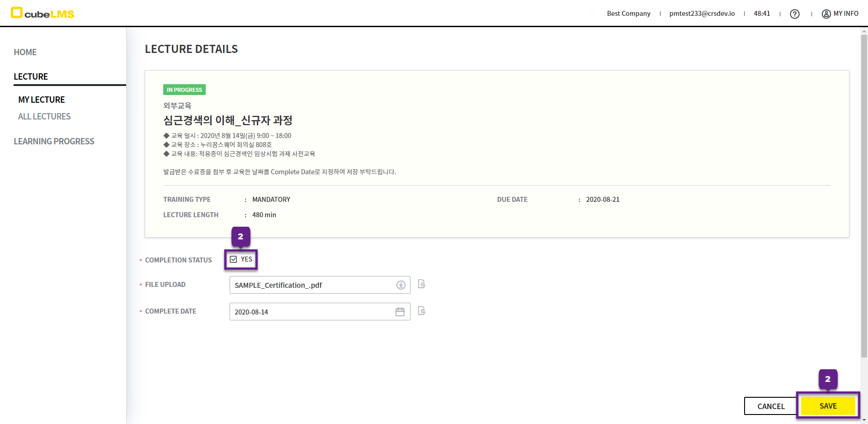
Task: Open ALL LECTURES from the sidebar
Action: click(44, 116)
